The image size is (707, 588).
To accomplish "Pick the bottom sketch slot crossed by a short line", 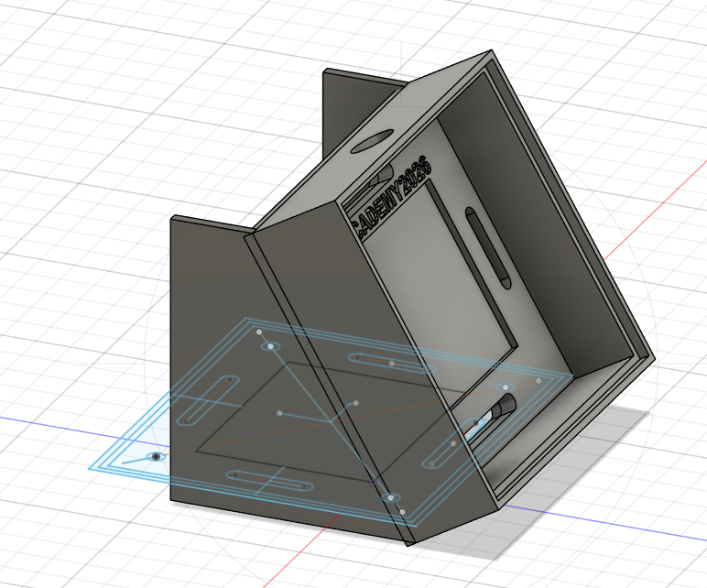I will [x=269, y=481].
